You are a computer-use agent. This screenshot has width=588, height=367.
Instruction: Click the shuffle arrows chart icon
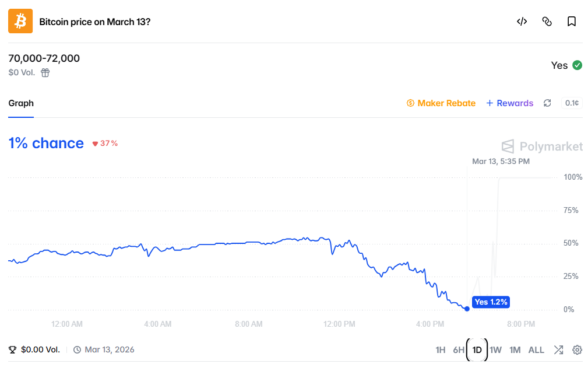[558, 350]
